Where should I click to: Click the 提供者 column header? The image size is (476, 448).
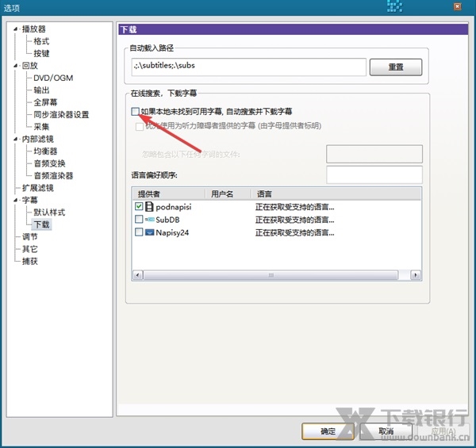coord(169,193)
